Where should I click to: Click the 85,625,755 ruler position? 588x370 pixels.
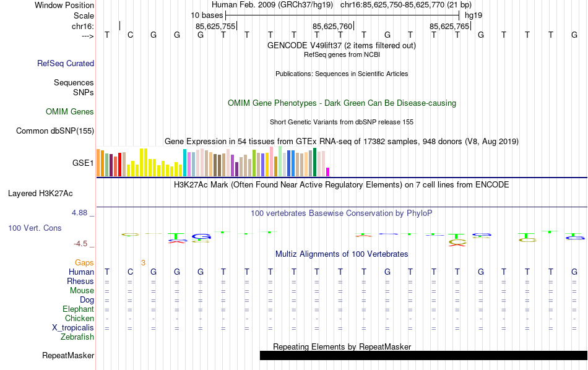point(215,26)
